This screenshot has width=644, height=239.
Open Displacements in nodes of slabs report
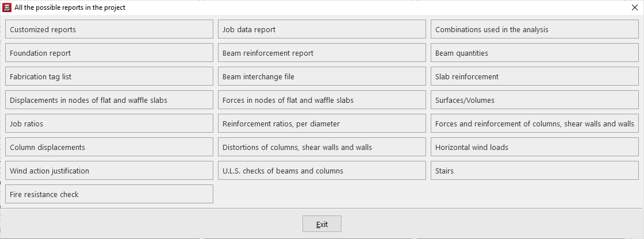(109, 101)
